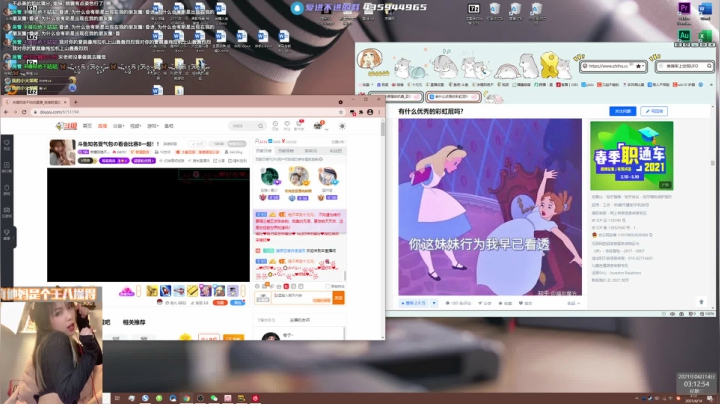The image size is (720, 404).
Task: Click the orange recharge button below gifts
Action: (x=220, y=303)
